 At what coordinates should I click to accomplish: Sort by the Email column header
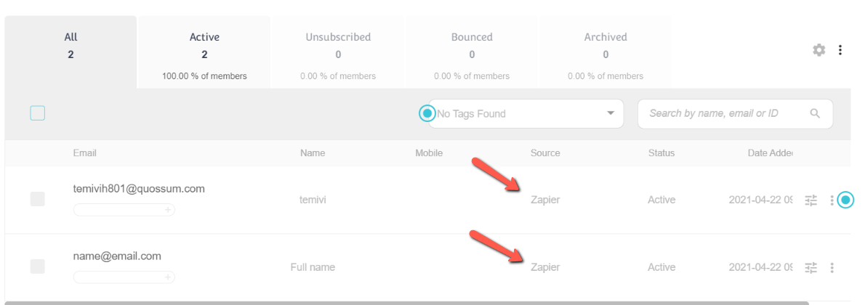tap(85, 153)
